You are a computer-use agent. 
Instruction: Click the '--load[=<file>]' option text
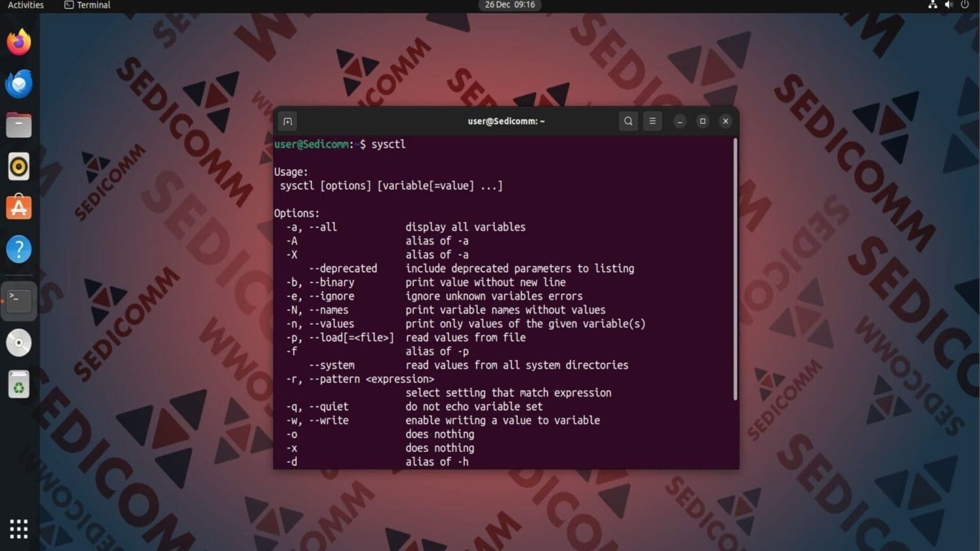[x=351, y=337]
